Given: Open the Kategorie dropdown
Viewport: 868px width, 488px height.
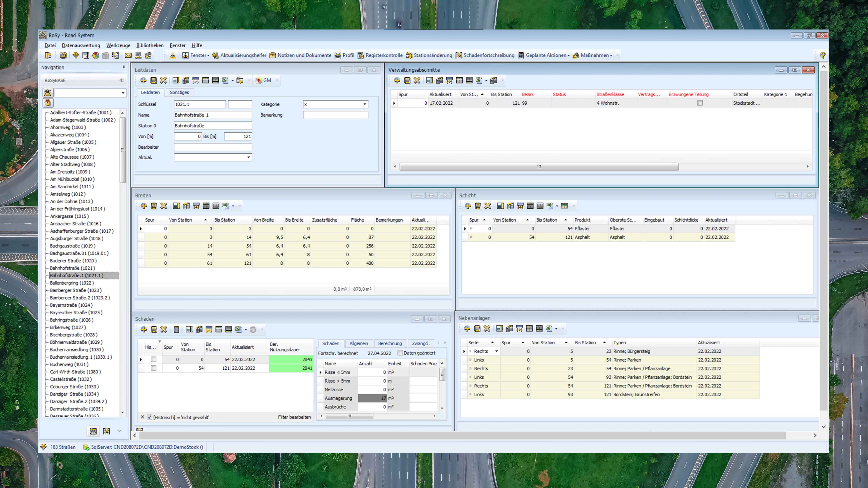Looking at the screenshot, I should (x=365, y=104).
